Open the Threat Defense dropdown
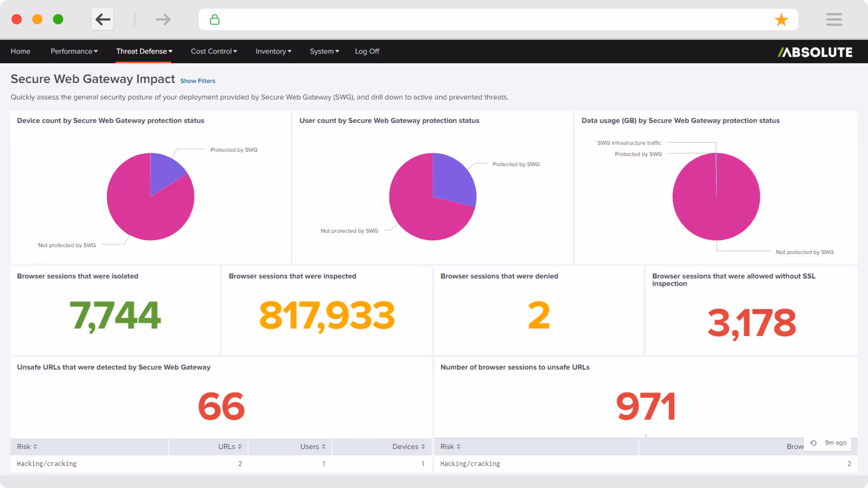 (144, 52)
